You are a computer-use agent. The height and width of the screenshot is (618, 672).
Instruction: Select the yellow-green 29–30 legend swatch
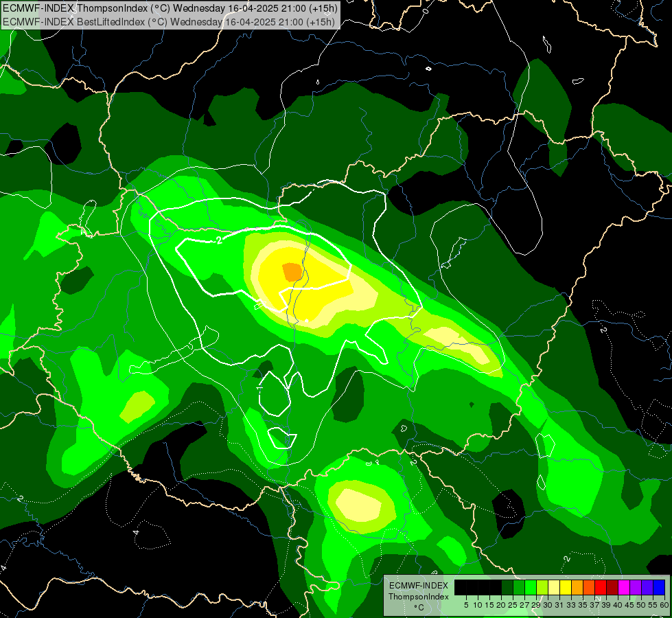click(x=542, y=587)
